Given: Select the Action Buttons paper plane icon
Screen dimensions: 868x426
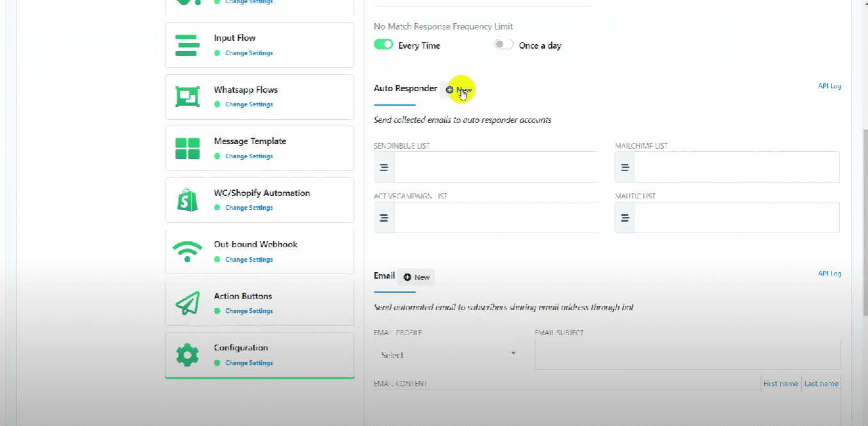Looking at the screenshot, I should (187, 304).
